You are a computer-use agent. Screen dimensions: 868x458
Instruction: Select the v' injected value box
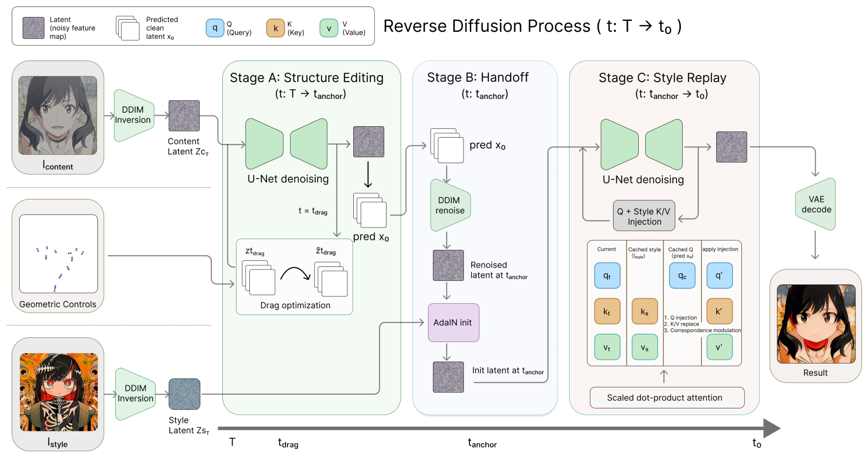coord(719,347)
